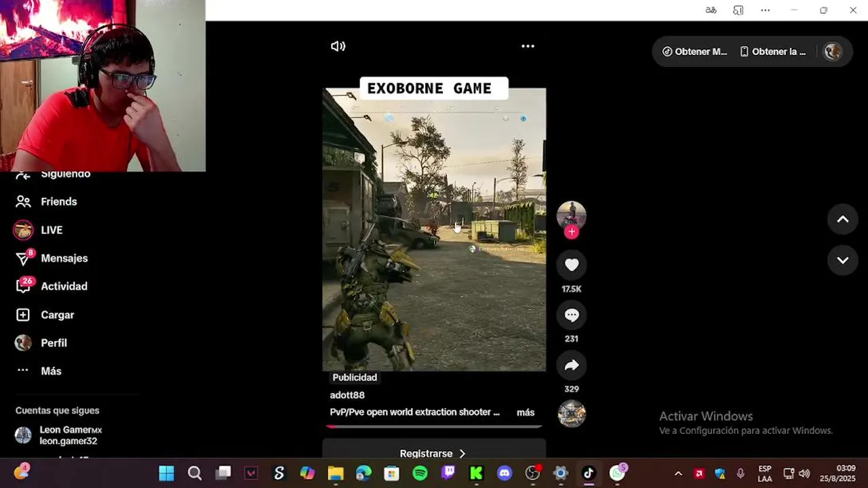Image resolution: width=868 pixels, height=488 pixels.
Task: Open the volume control in system tray
Action: click(x=804, y=474)
